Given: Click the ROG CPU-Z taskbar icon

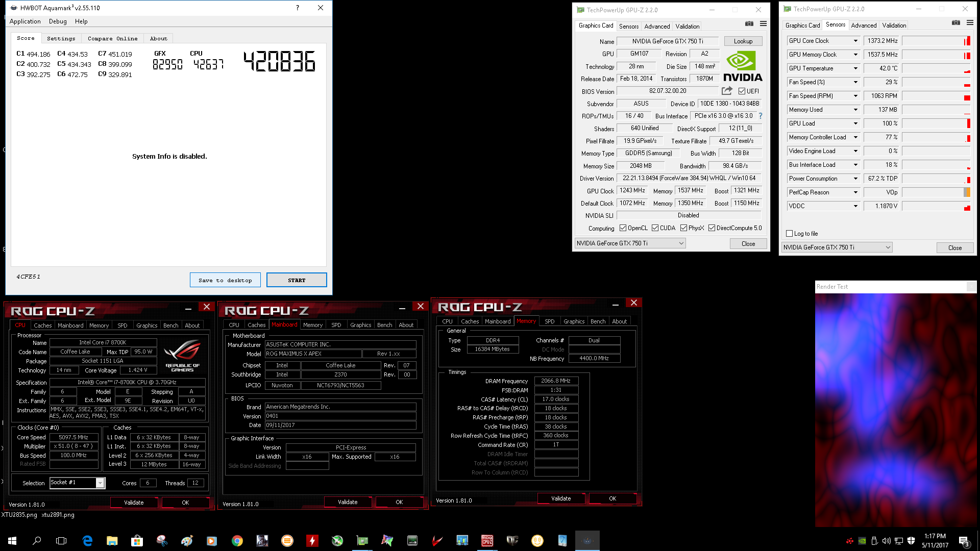Looking at the screenshot, I should (x=487, y=541).
